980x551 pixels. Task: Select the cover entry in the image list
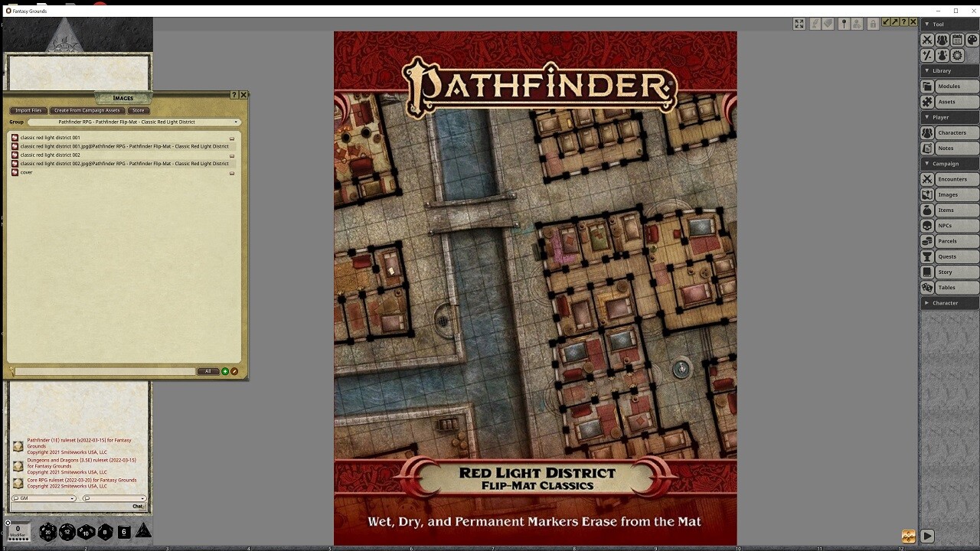pos(25,172)
